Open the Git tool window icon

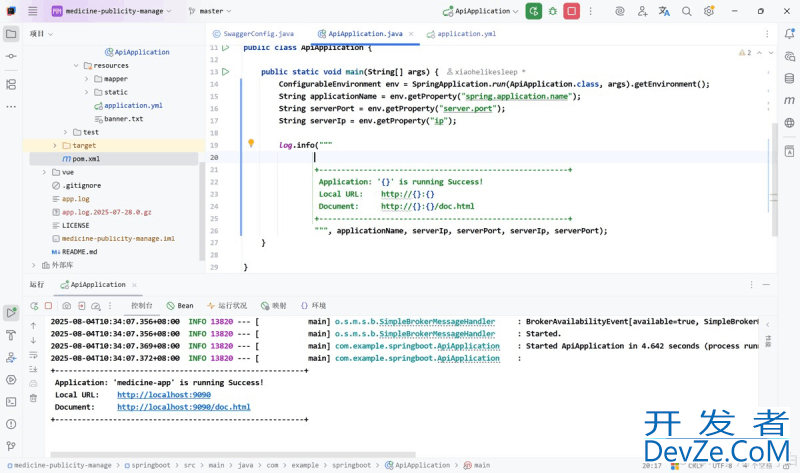[11, 446]
